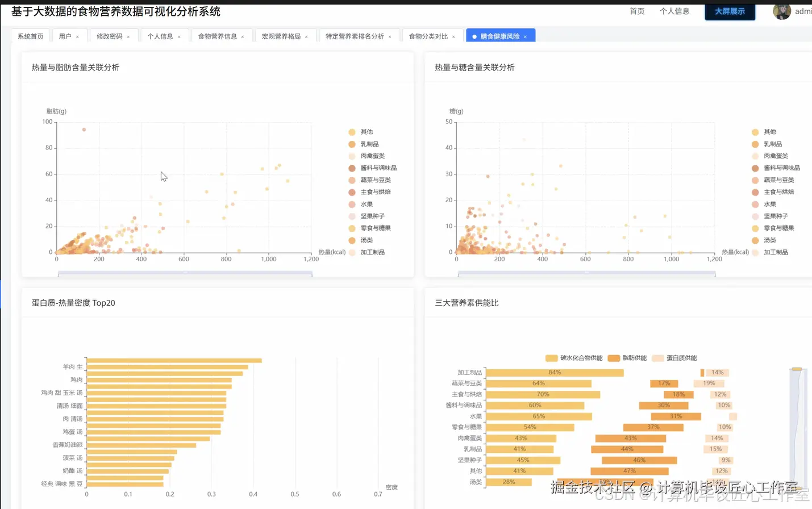Viewport: 812px width, 509px height.
Task: Click 首页 in the top navigation
Action: click(637, 11)
